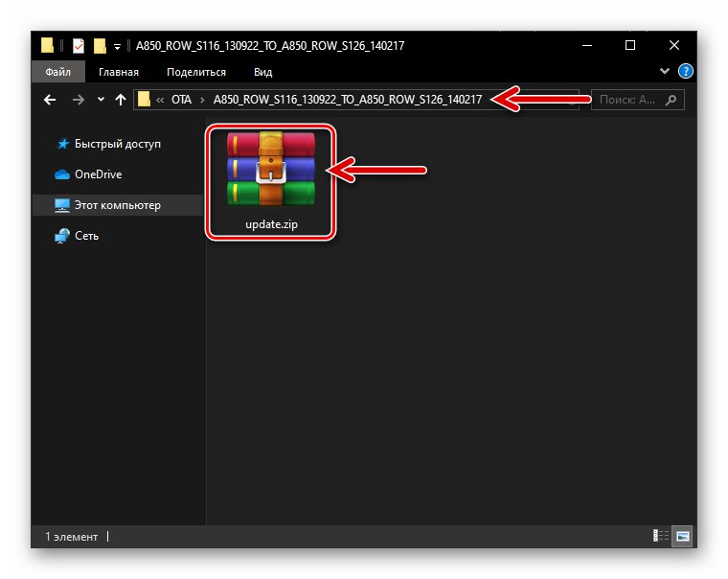Click the update.zip file name label
Viewport: 728px width, 579px height.
272,224
